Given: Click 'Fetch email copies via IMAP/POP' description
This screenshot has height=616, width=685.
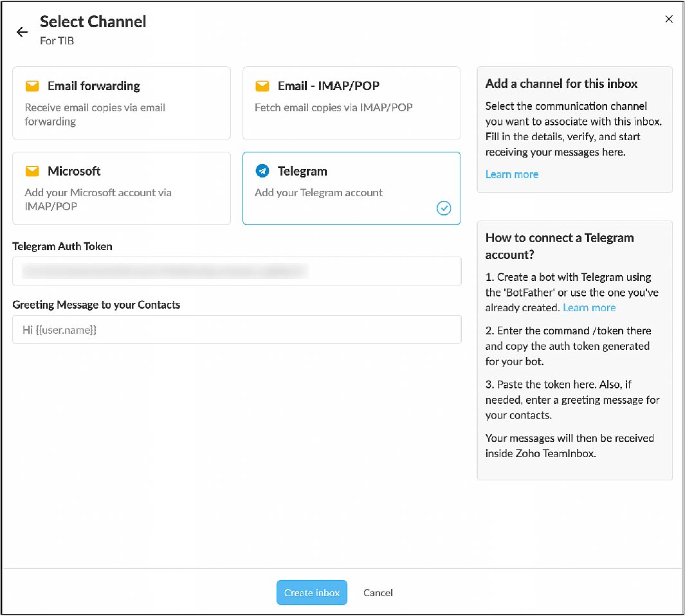Looking at the screenshot, I should point(334,107).
